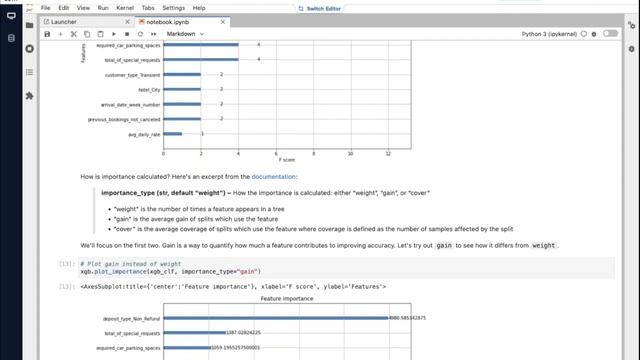
Task: Show the Table of Contents panel
Action: point(29,72)
